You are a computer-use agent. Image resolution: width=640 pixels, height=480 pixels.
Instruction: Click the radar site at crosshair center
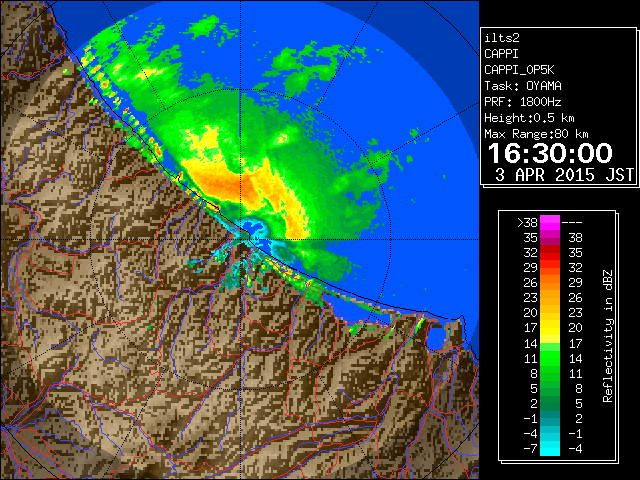(x=241, y=240)
